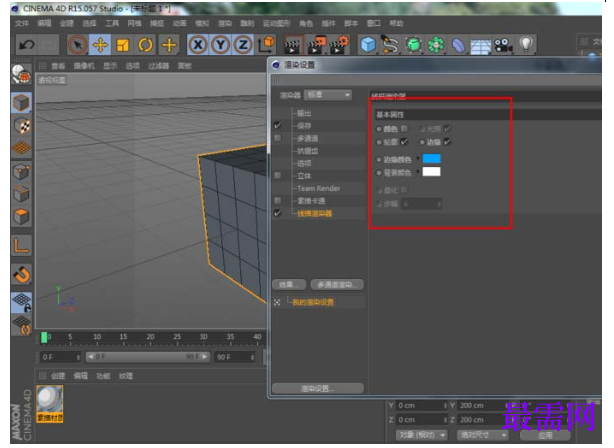Click the green timeline playhead at frame 0
The image size is (614, 448).
[x=44, y=338]
